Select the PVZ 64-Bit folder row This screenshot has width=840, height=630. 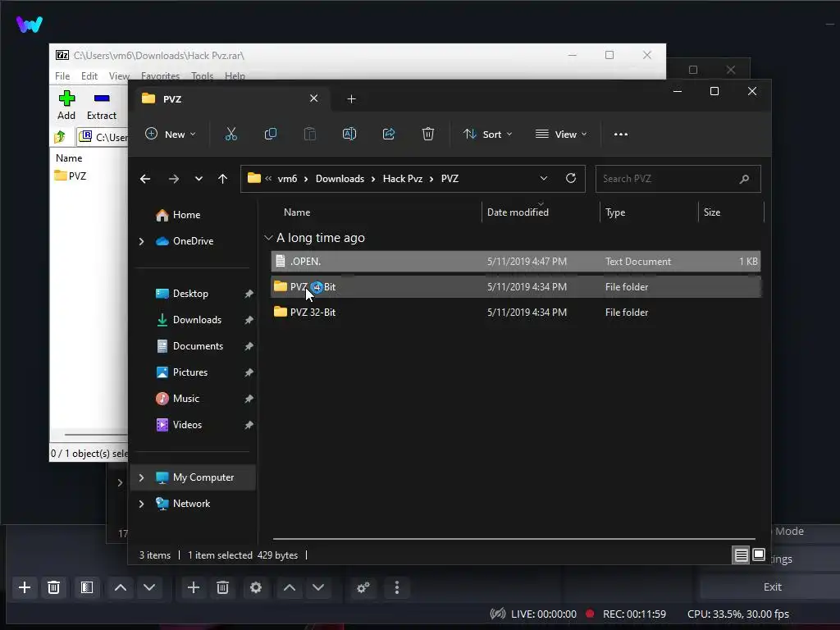(515, 286)
